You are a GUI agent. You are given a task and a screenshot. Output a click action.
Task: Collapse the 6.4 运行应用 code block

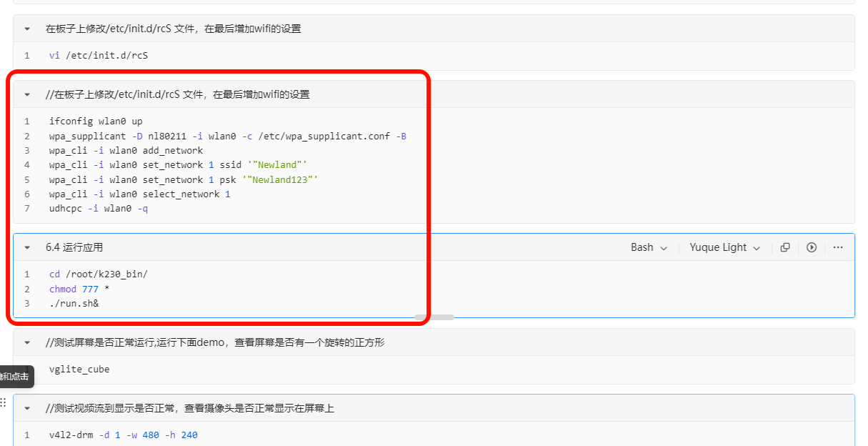[28, 247]
